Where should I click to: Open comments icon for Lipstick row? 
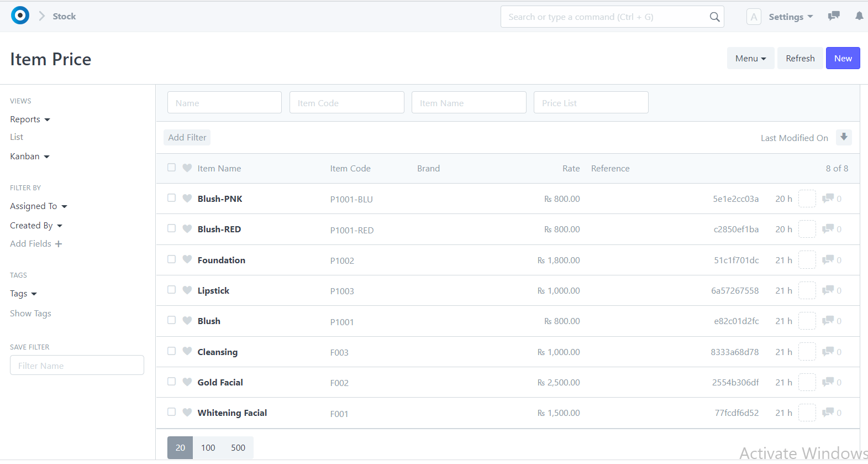pos(828,290)
